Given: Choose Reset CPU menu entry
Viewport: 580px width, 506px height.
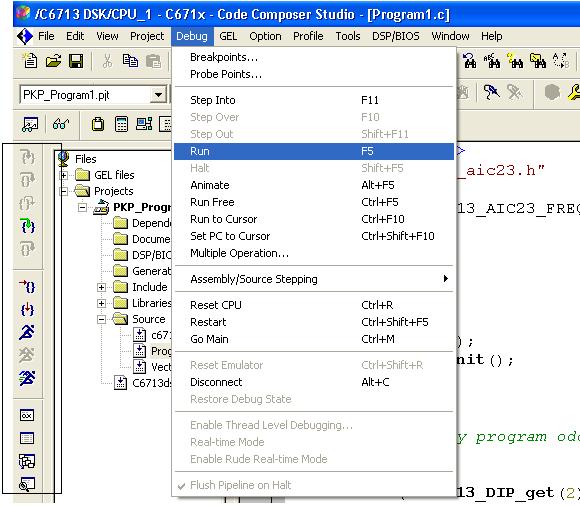Looking at the screenshot, I should pos(314,305).
